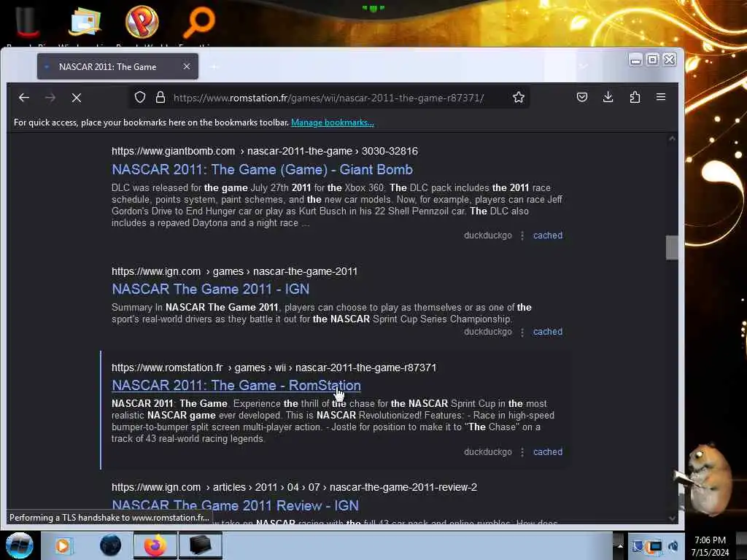Click the scrollbar down arrow
The image size is (747, 560).
[672, 518]
